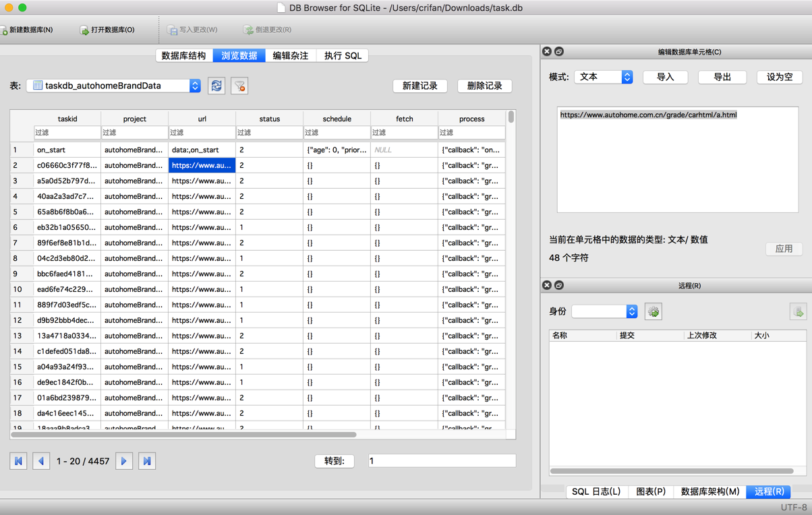Select url cell in row 2
This screenshot has height=515, width=812.
202,165
